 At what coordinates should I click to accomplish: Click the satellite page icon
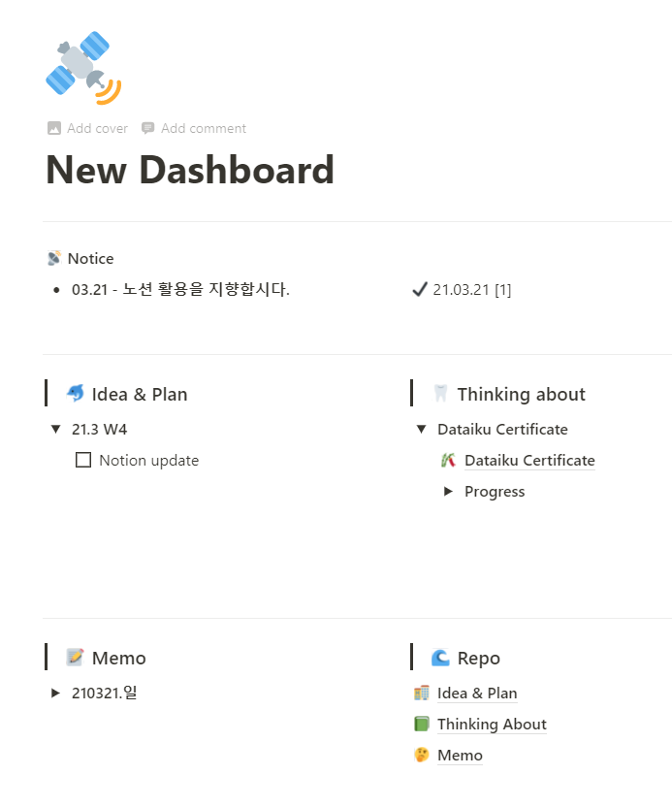point(83,68)
